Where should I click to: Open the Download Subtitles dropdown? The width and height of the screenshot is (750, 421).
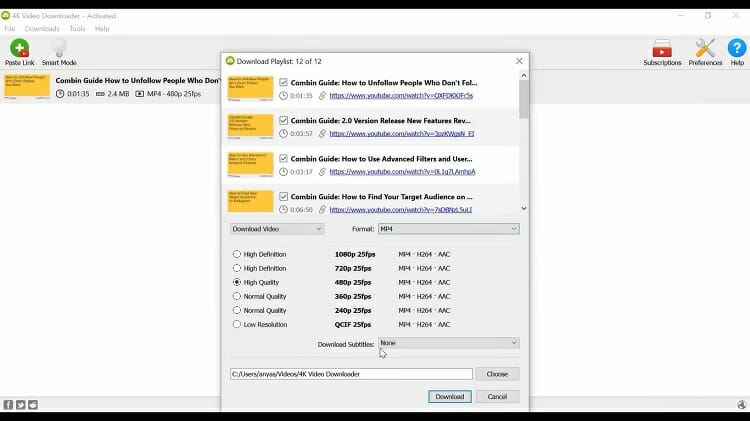point(449,343)
